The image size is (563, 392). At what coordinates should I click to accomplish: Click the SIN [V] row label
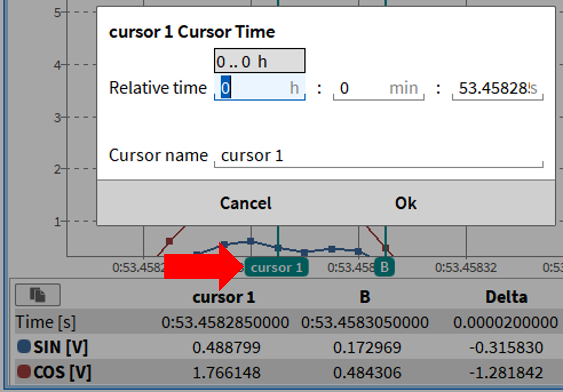point(60,347)
